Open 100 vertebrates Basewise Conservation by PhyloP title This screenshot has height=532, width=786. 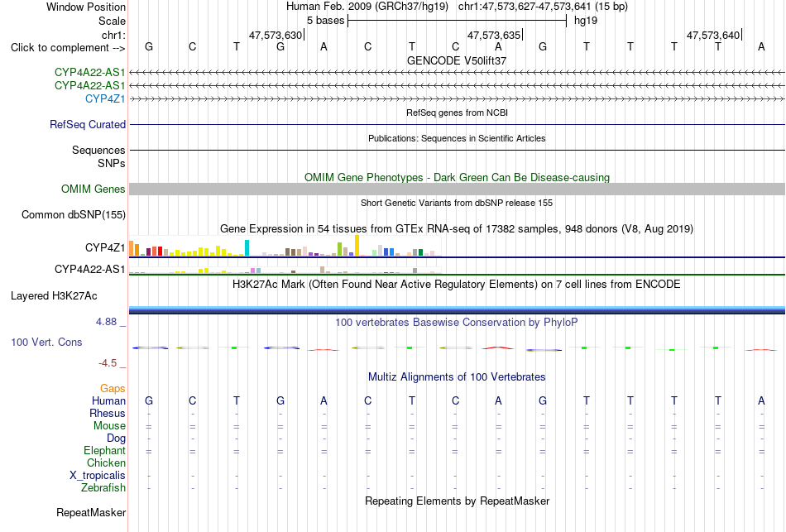[457, 323]
